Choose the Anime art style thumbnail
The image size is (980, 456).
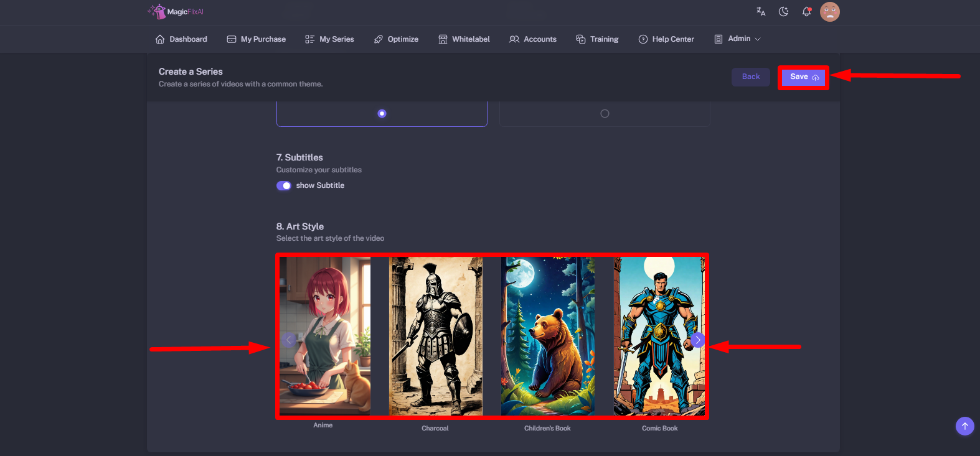coord(325,336)
